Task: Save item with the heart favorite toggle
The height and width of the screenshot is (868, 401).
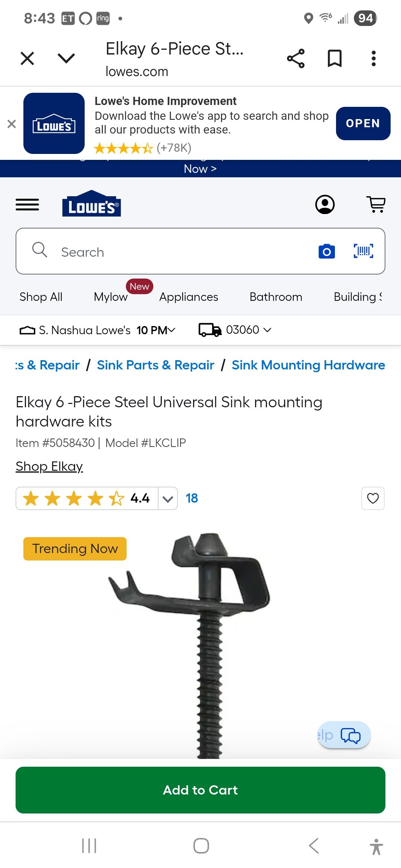Action: click(373, 498)
